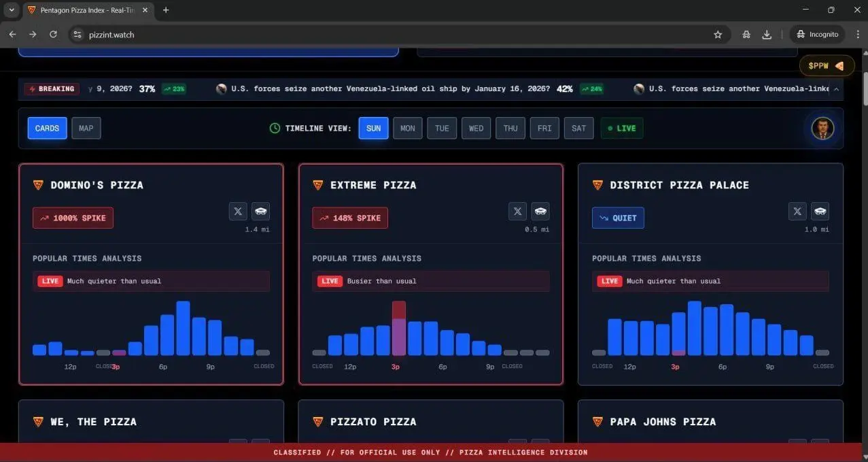Click the round avatar portrait icon
The width and height of the screenshot is (868, 462).
822,128
